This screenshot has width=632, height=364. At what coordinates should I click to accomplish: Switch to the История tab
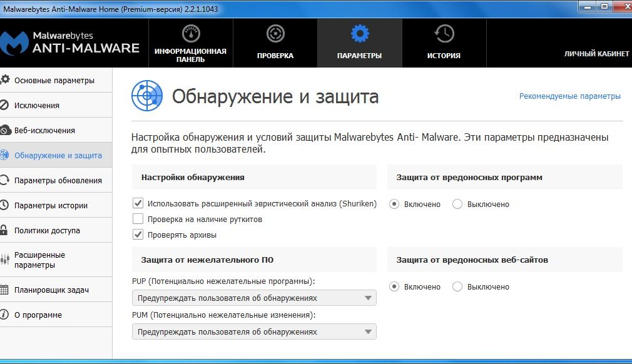[444, 43]
